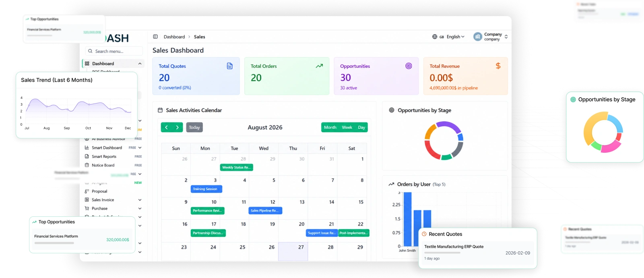Click the document icon on Total Quotes card
The image size is (644, 278).
(230, 66)
